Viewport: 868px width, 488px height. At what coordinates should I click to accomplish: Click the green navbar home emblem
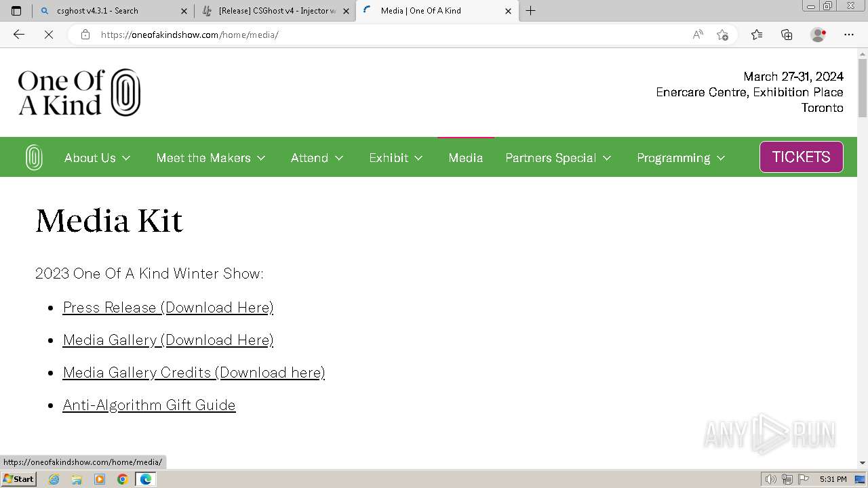point(34,157)
